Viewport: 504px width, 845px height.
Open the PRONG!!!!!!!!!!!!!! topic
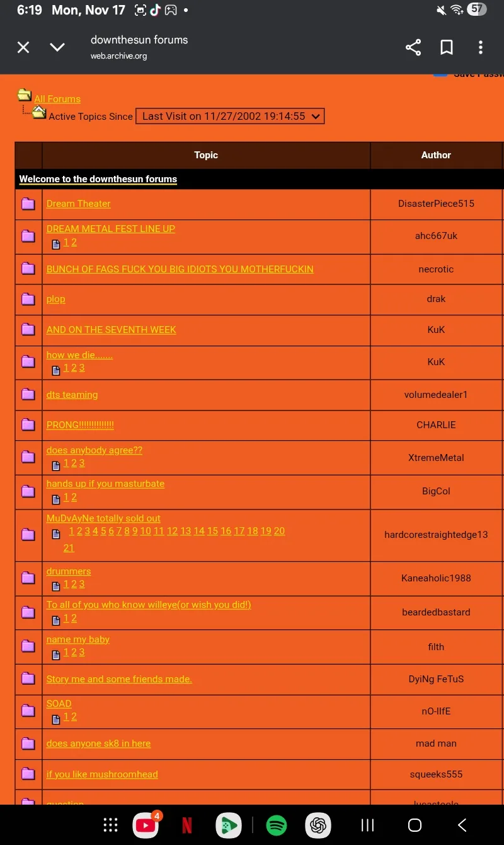[80, 425]
